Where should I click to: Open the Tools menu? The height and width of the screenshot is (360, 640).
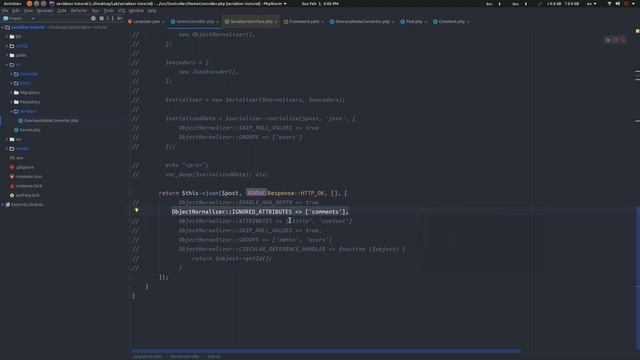click(x=108, y=11)
